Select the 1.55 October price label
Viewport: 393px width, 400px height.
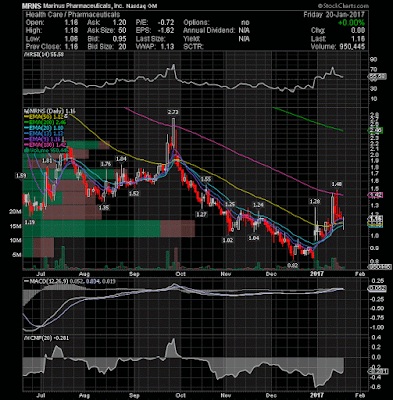point(206,179)
